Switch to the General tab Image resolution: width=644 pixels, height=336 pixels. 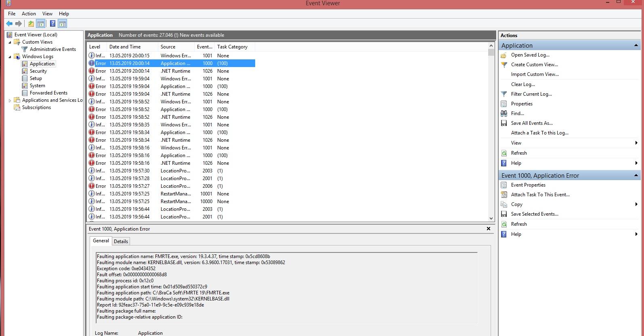point(101,241)
